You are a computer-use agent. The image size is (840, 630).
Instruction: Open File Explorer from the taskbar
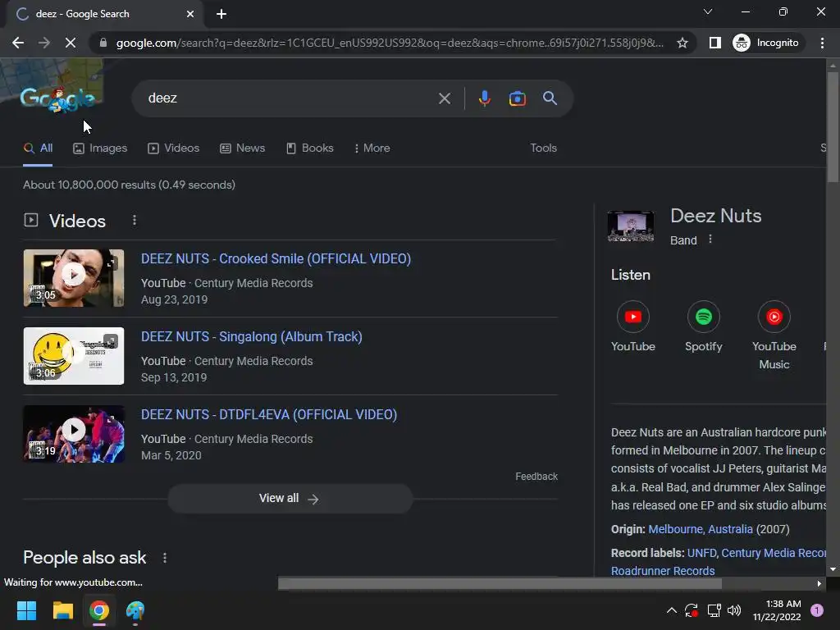[62, 610]
